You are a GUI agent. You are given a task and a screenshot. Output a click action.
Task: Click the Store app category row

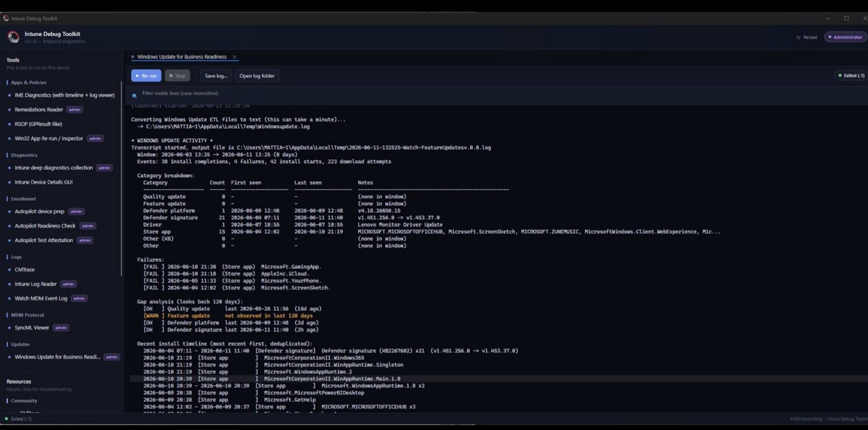432,231
